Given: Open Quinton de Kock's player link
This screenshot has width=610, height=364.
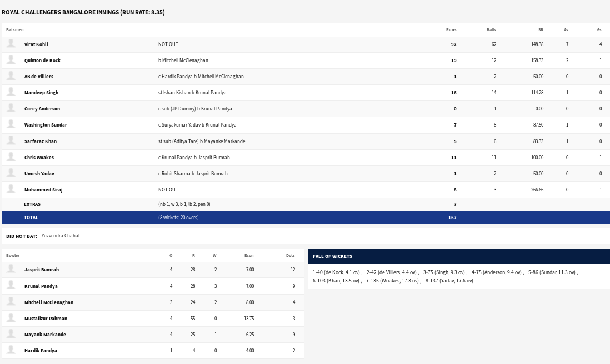Looking at the screenshot, I should coord(42,60).
